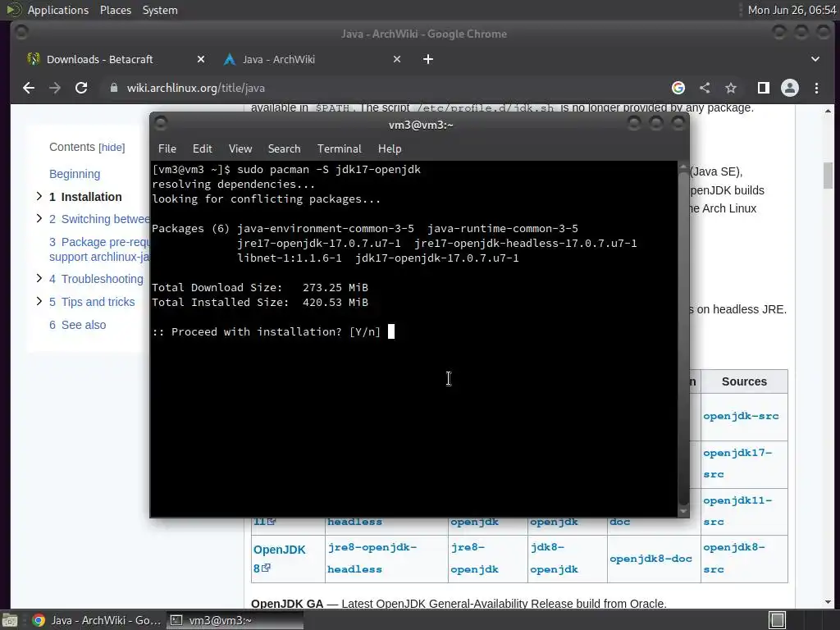Open the terminal Edit menu
The width and height of the screenshot is (840, 630).
tap(202, 149)
